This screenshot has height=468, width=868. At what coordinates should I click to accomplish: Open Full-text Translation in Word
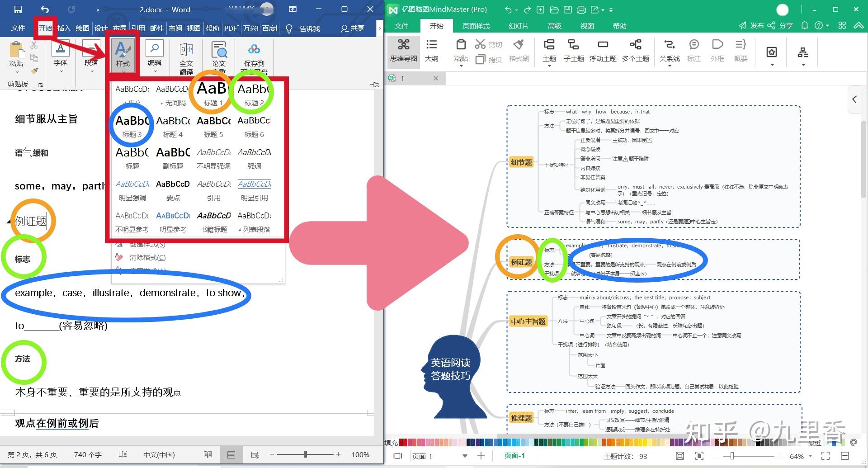click(186, 58)
